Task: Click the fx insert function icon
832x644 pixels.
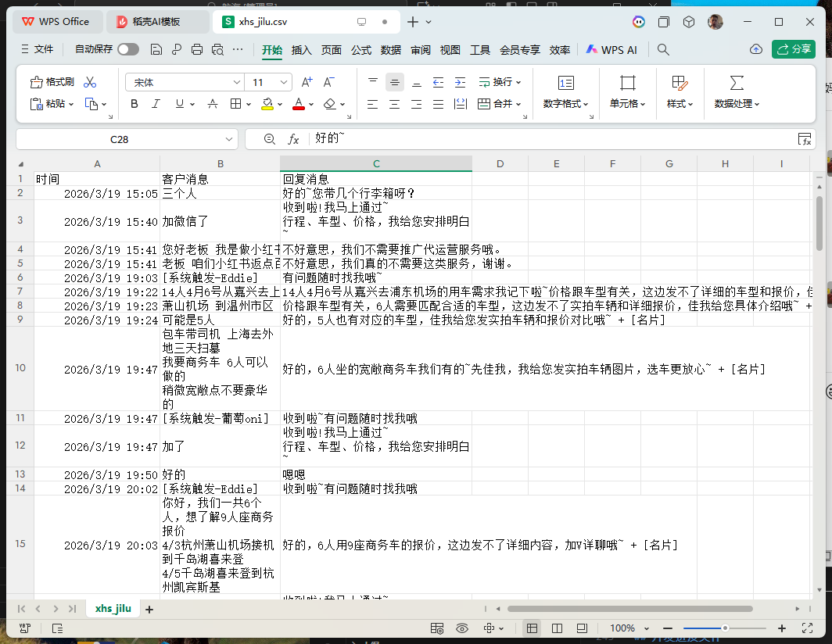Action: point(294,139)
